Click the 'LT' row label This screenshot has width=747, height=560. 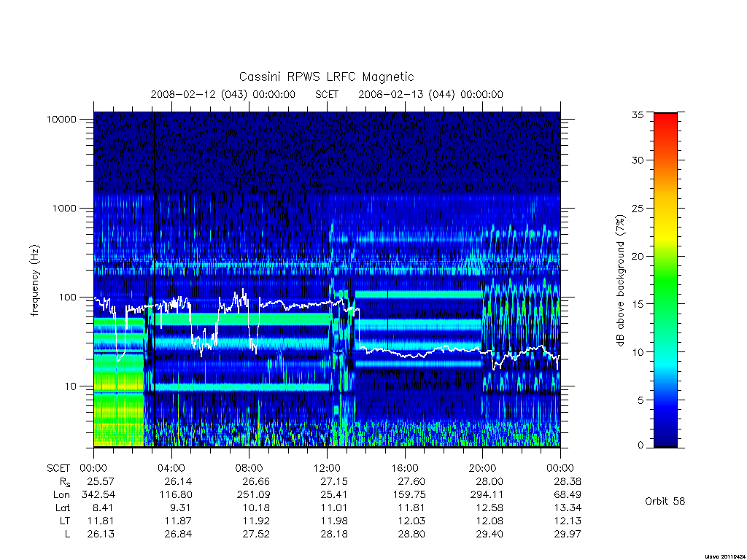pos(65,521)
